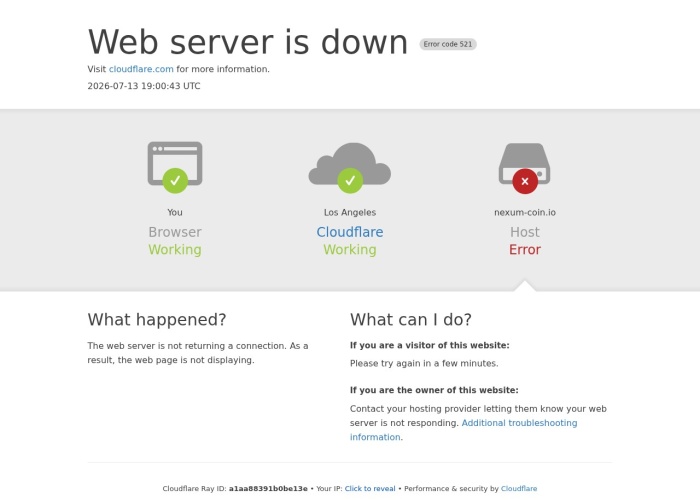This screenshot has height=500, width=700.
Task: Click the What can I do? heading
Action: [x=411, y=320]
